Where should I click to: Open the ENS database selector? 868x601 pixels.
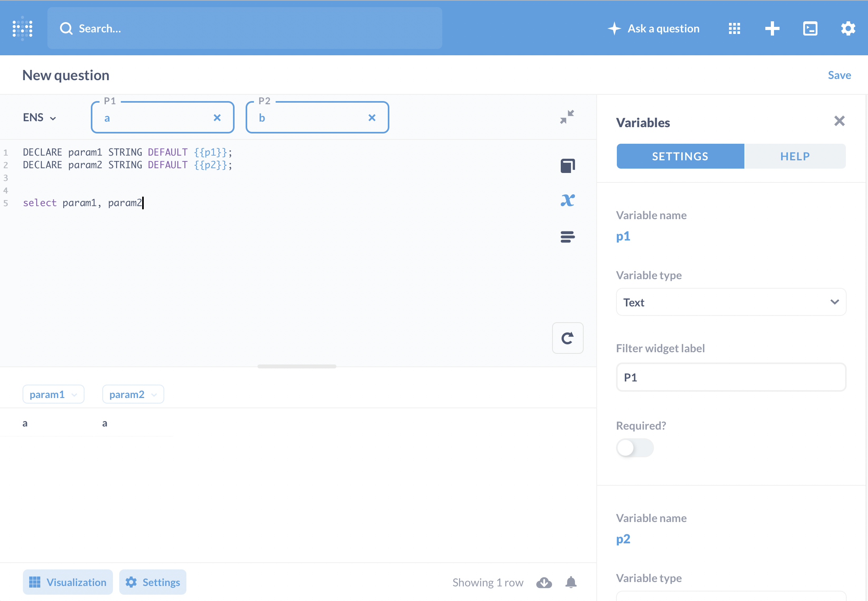[x=39, y=117]
